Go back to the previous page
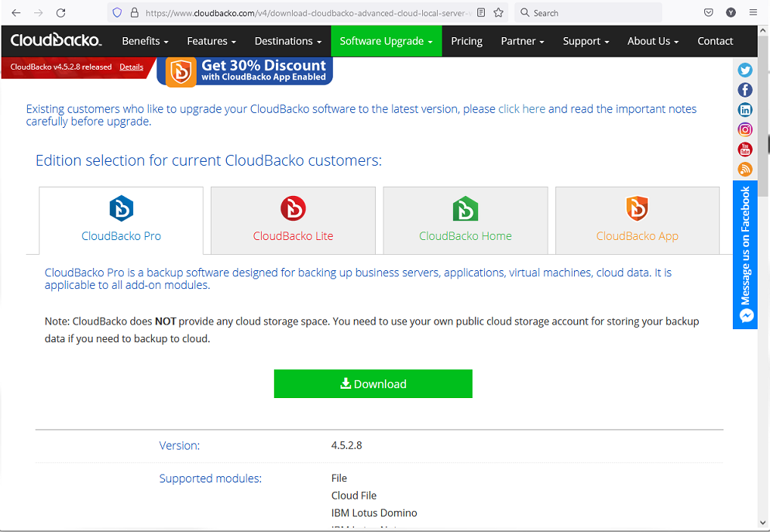This screenshot has height=532, width=770. tap(15, 12)
